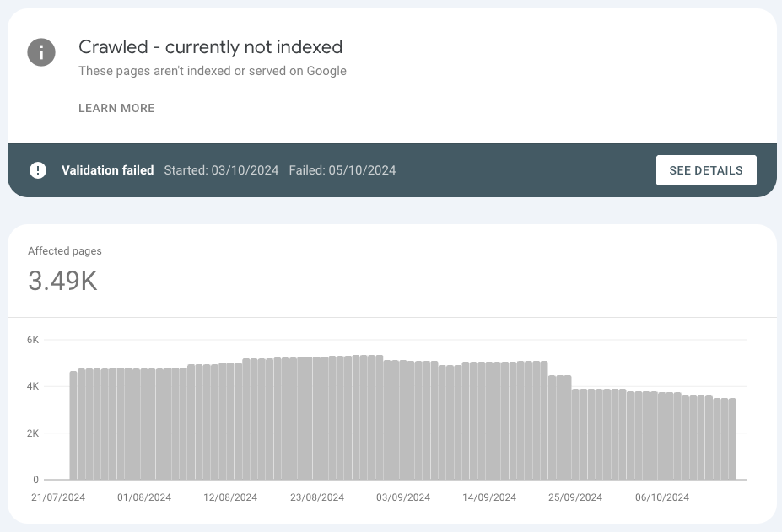Click the 06/10/2024 date axis label
The width and height of the screenshot is (782, 532).
click(662, 497)
